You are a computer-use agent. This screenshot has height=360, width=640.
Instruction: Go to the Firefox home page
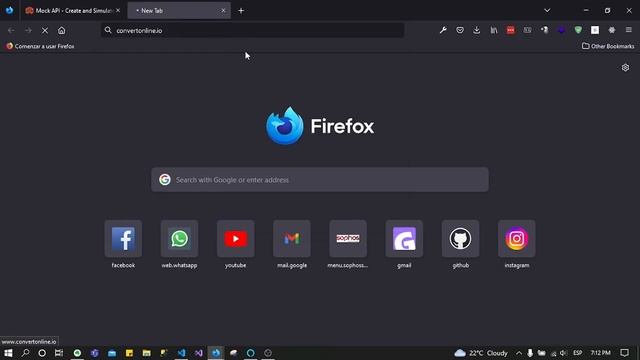pos(62,30)
